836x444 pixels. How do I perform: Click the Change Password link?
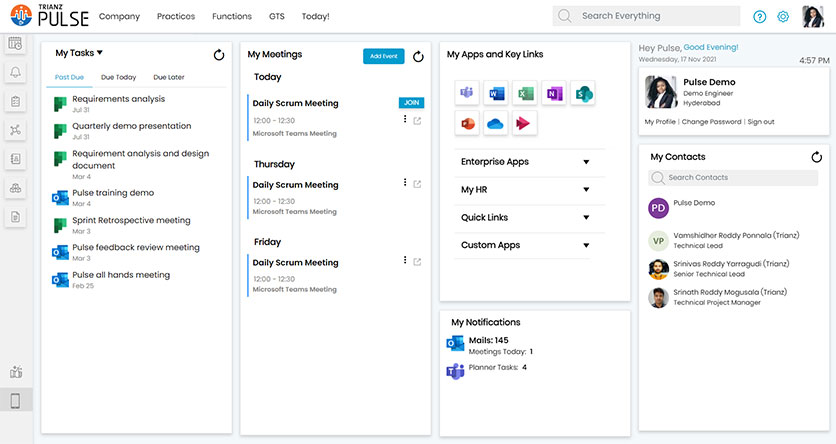pos(711,122)
